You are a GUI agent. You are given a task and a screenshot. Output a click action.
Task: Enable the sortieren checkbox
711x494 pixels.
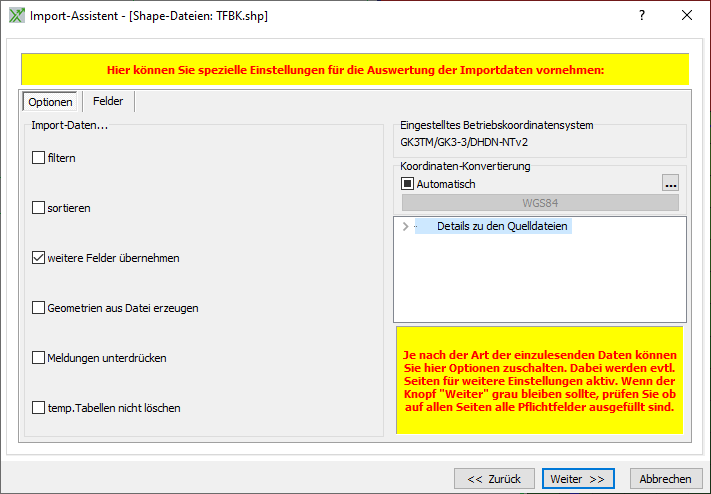point(39,208)
